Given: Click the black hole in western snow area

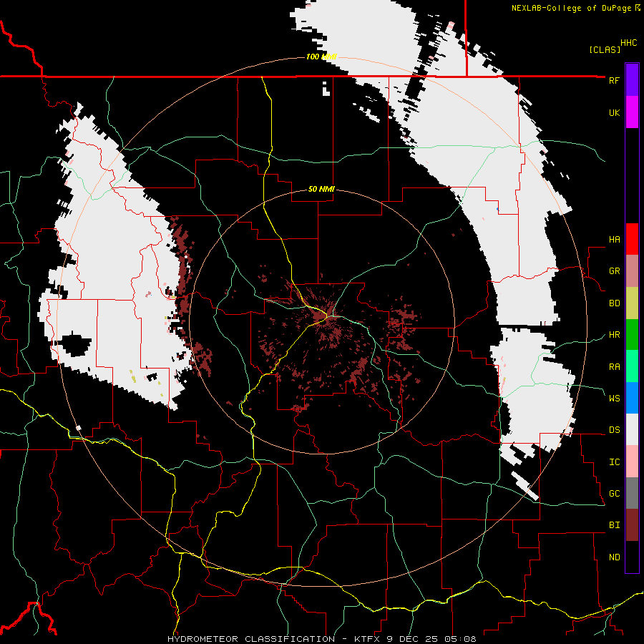Looking at the screenshot, I should click(73, 344).
